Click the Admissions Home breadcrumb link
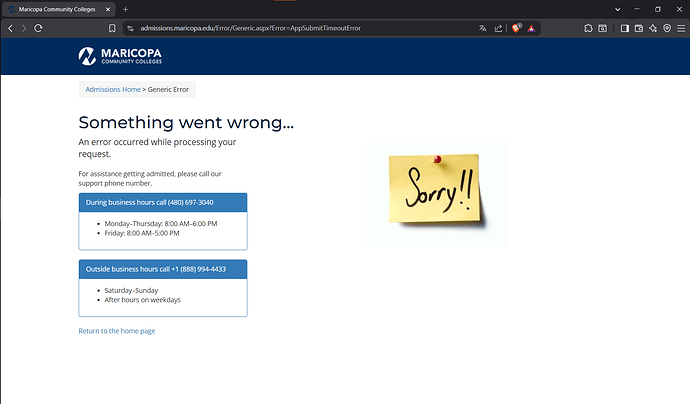The height and width of the screenshot is (404, 690). pyautogui.click(x=113, y=89)
